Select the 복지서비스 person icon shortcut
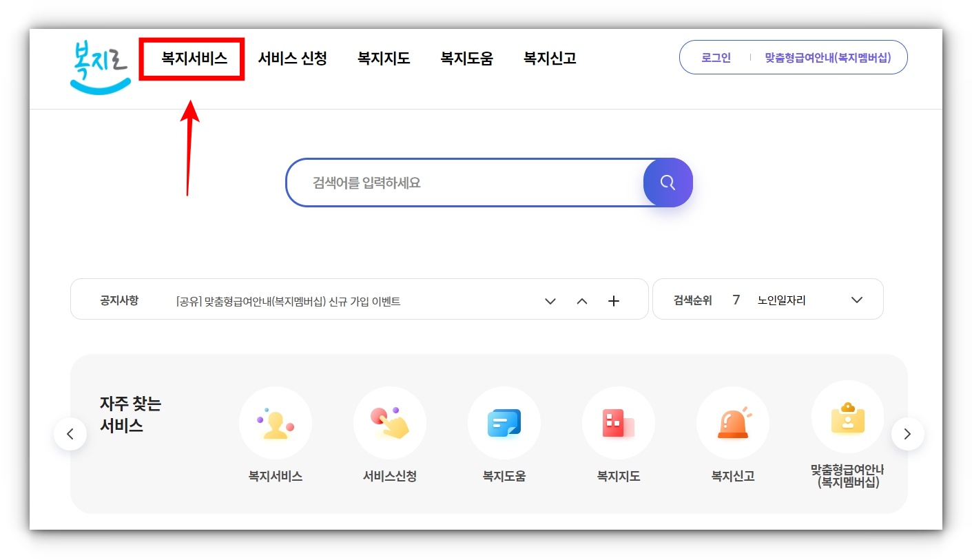 coord(275,423)
